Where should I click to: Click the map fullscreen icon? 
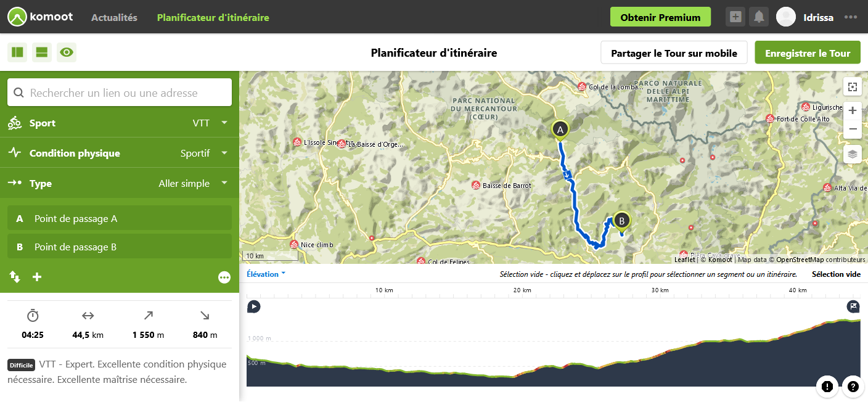(x=853, y=87)
